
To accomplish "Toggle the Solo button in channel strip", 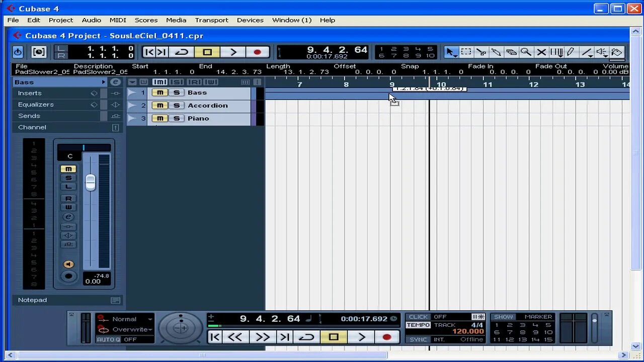I will click(68, 178).
